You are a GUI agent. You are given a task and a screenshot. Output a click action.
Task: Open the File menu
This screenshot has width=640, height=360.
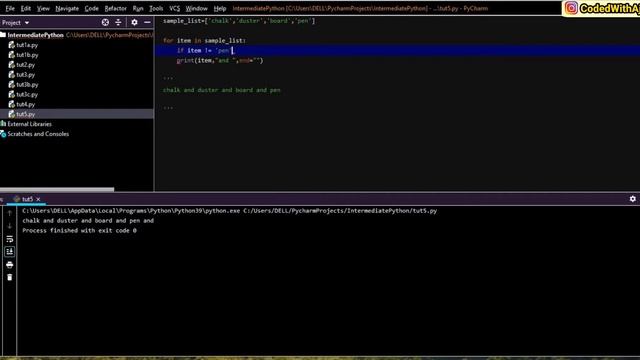click(10, 8)
